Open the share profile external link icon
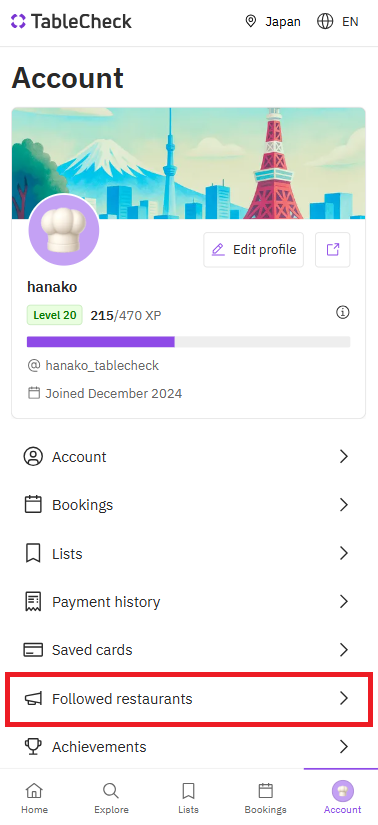The image size is (378, 825). [332, 249]
